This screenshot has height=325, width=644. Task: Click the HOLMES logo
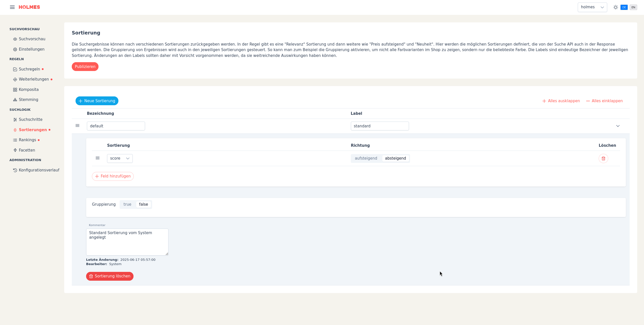pos(29,7)
